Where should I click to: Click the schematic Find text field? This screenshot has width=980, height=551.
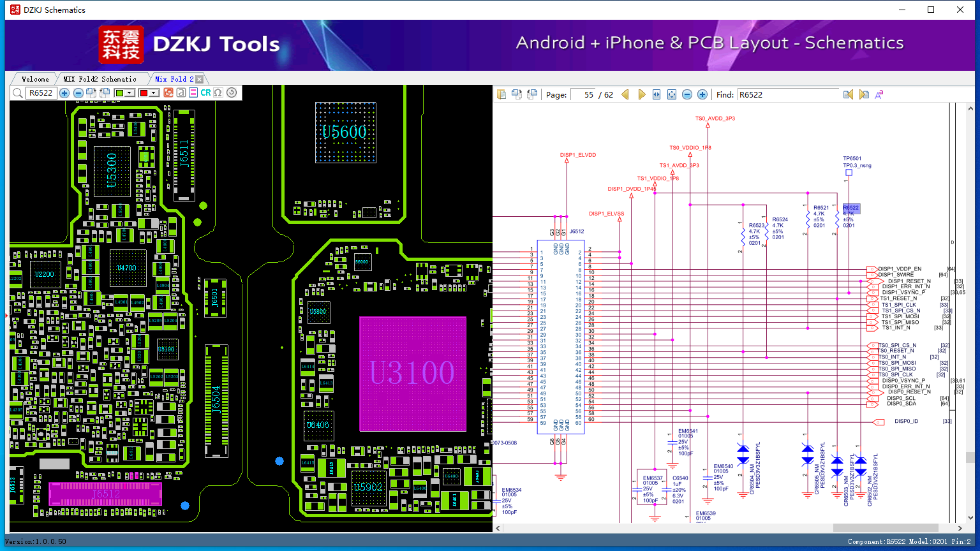coord(788,94)
